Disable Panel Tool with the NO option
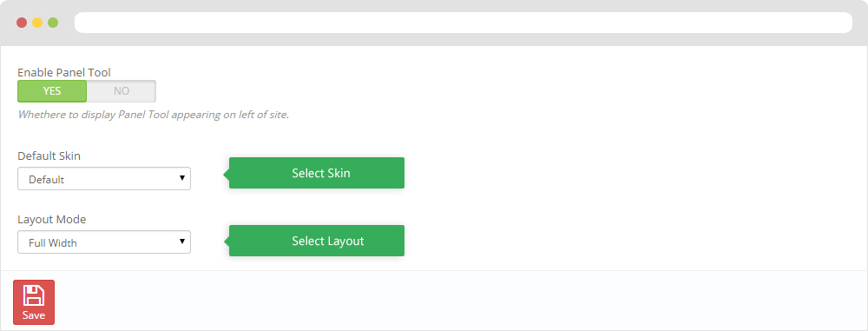Image resolution: width=868 pixels, height=331 pixels. (x=122, y=91)
